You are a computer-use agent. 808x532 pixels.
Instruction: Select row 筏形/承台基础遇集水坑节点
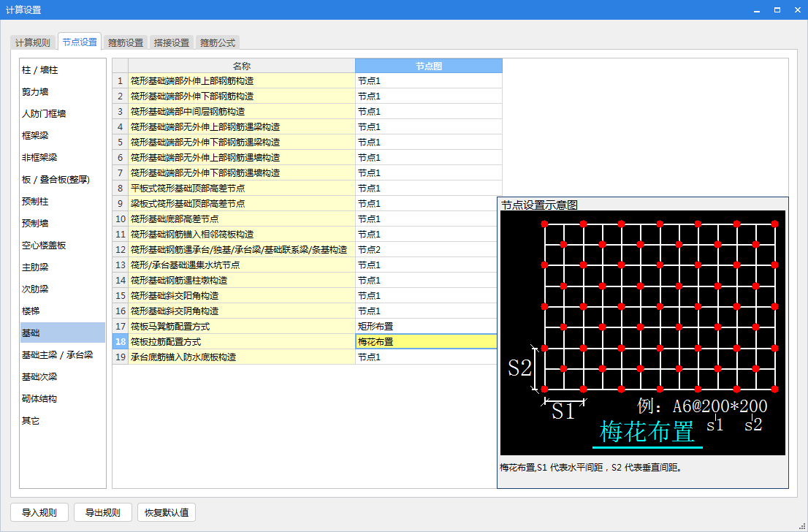click(x=242, y=265)
